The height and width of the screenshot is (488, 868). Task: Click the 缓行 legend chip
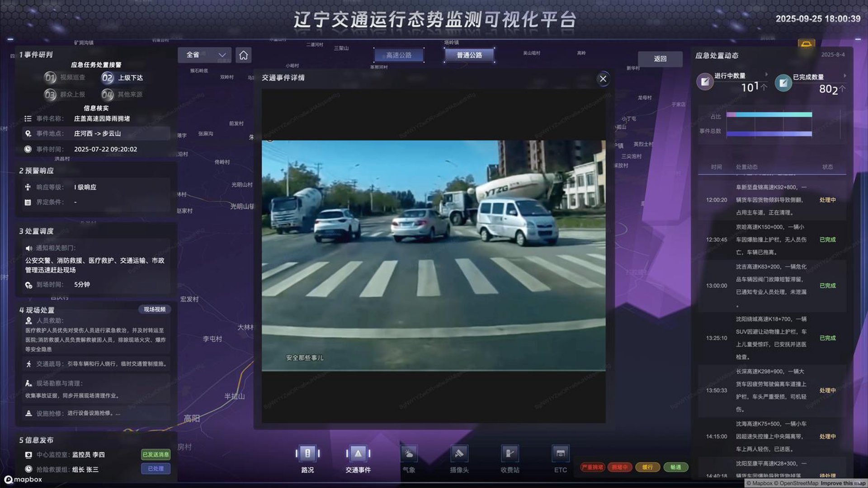647,467
